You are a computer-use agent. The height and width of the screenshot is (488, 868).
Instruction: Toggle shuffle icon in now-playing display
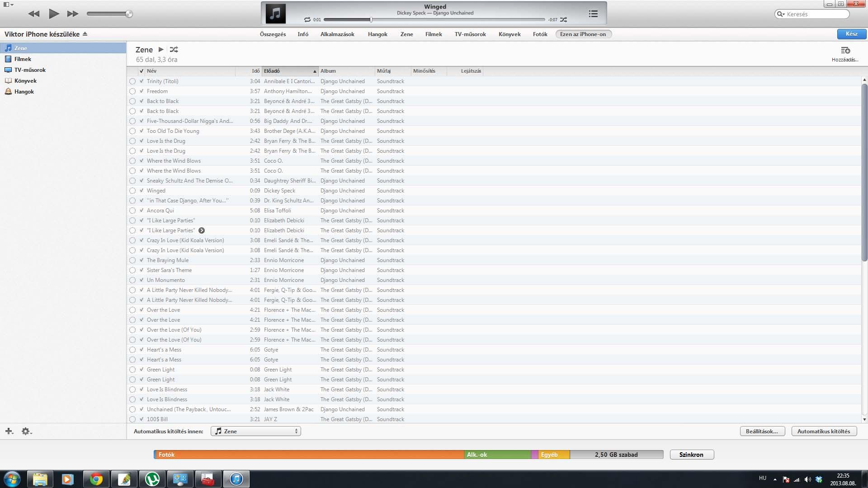click(x=563, y=20)
